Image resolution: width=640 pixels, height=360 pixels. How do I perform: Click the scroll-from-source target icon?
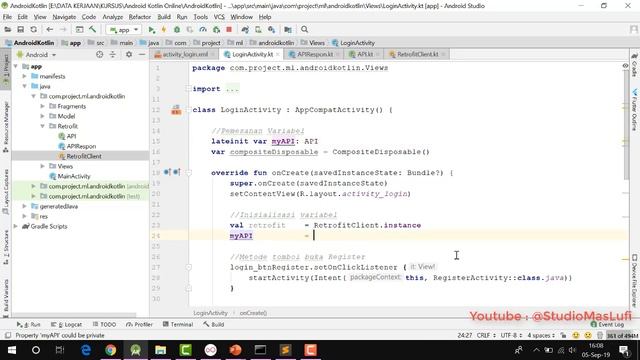100,54
